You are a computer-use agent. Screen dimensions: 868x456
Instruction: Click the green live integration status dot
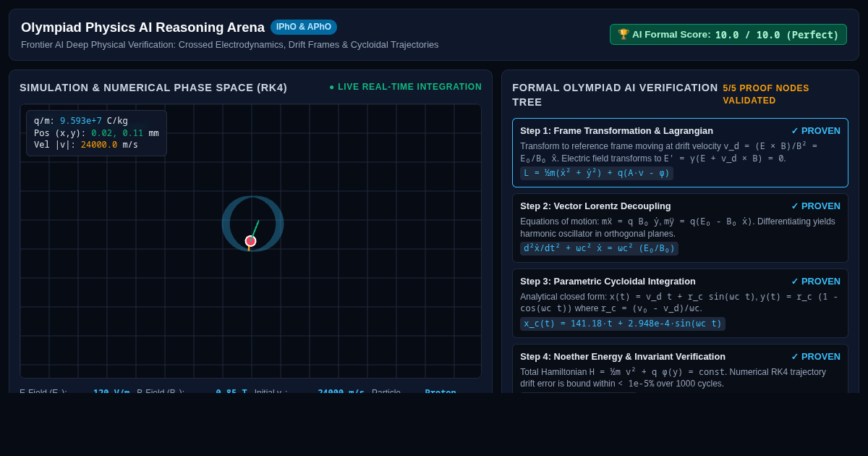tap(332, 88)
